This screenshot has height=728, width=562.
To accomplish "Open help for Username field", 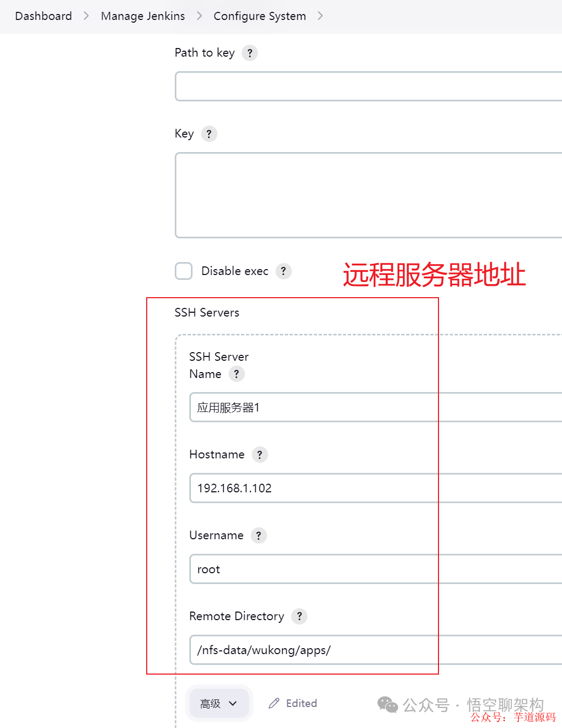I will coord(259,535).
